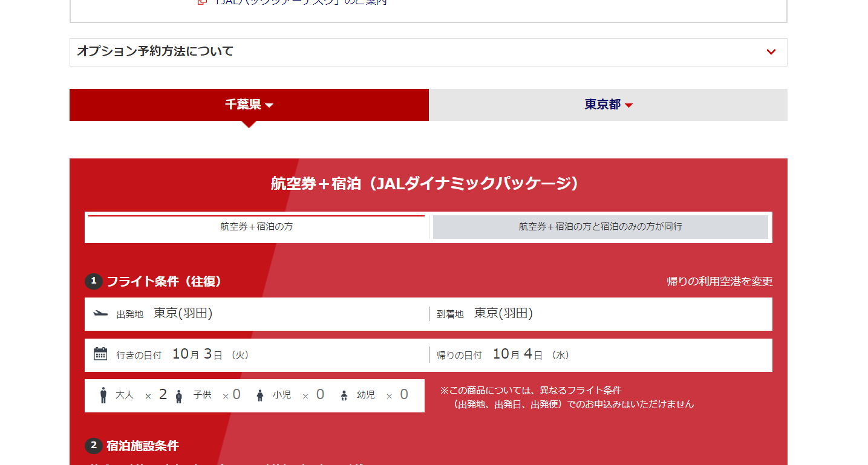Set 大人 passenger count 2
This screenshot has width=868, height=465.
coord(163,395)
